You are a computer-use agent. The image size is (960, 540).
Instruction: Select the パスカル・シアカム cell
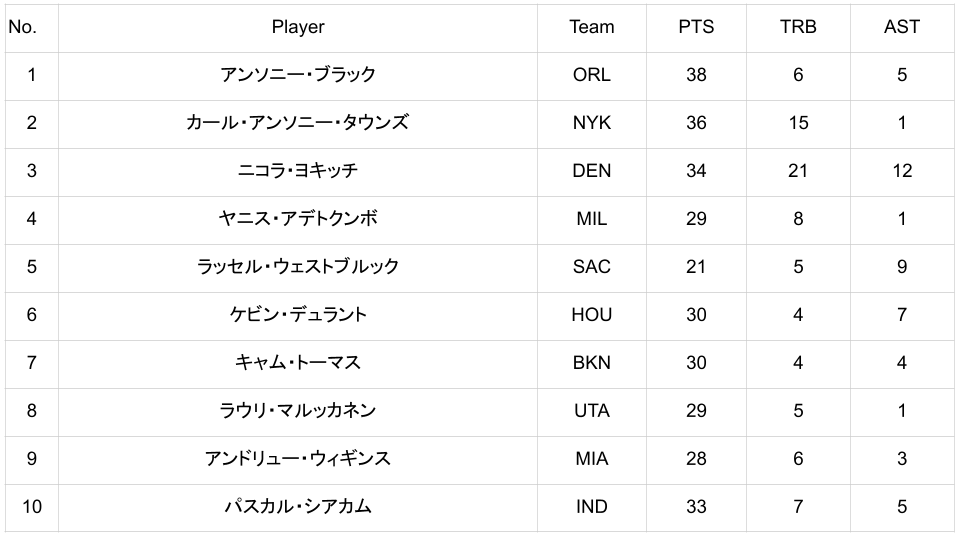[298, 507]
